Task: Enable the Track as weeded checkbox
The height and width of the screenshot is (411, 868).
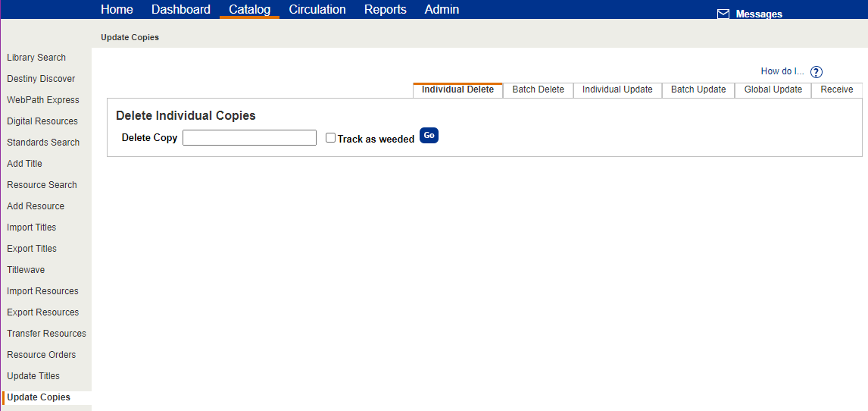Action: click(330, 138)
